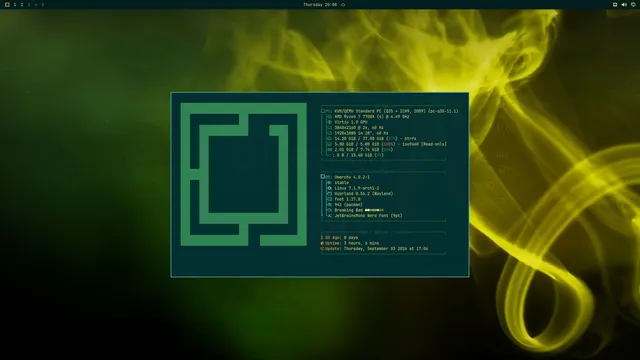Switch to workspace 3 in the top bar
640x360 pixels.
pos(29,4)
